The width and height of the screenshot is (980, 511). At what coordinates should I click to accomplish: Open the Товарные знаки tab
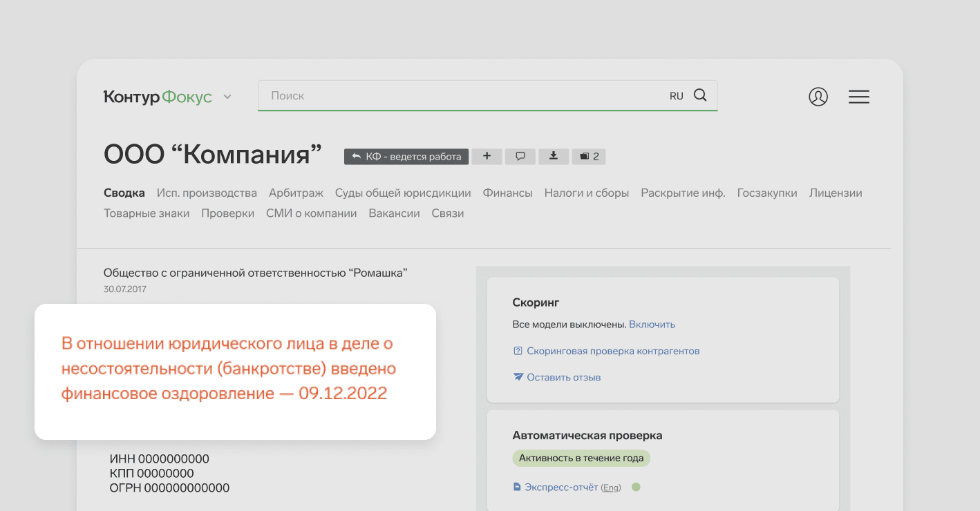147,213
